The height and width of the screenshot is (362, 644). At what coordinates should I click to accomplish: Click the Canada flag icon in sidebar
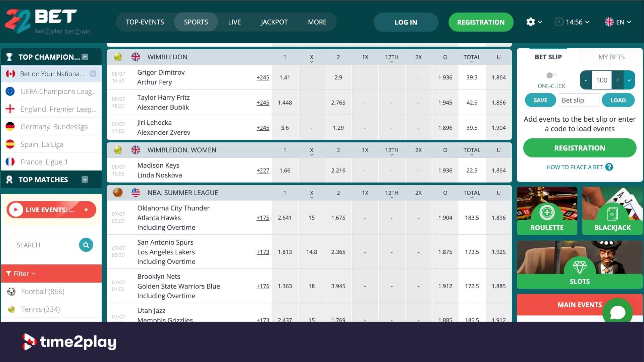tap(10, 74)
